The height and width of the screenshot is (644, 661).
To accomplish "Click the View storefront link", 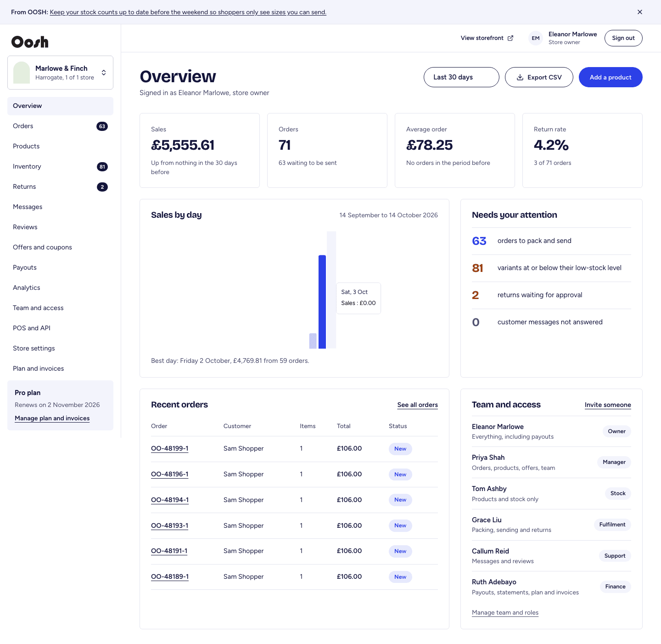I will (487, 38).
